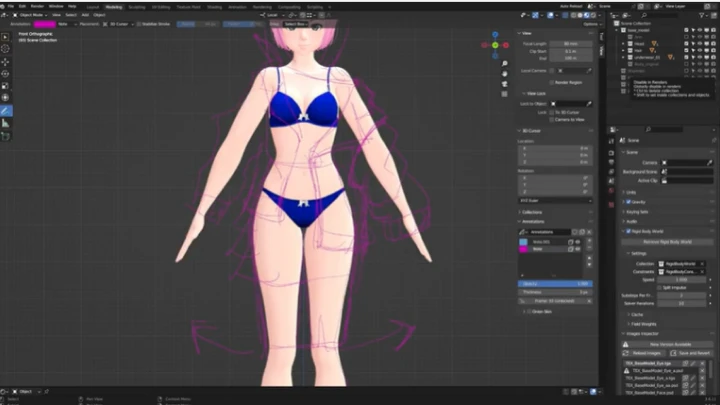Click the Reload Images button
Image resolution: width=720 pixels, height=405 pixels.
point(643,353)
